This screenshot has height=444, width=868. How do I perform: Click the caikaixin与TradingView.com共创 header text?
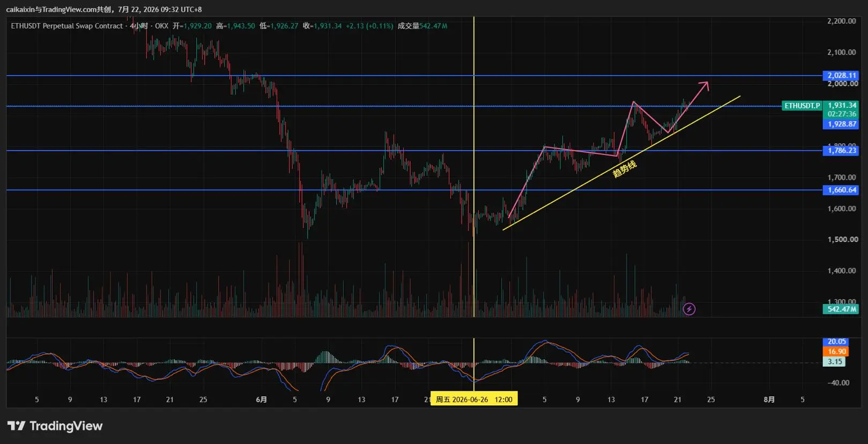pos(60,9)
